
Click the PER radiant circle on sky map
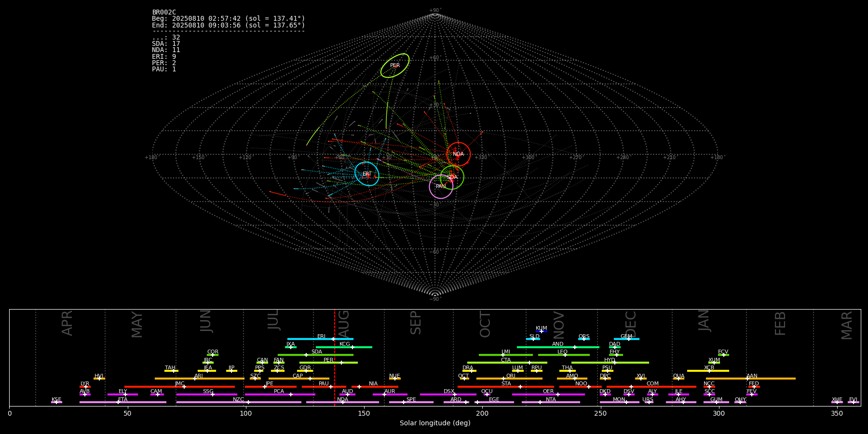395,66
